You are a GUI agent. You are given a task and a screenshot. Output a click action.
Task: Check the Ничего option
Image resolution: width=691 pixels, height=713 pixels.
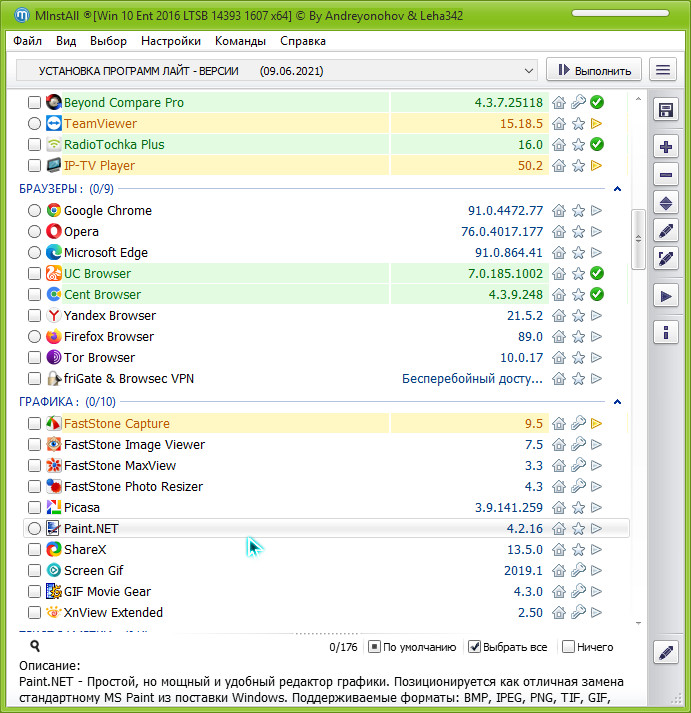[568, 647]
